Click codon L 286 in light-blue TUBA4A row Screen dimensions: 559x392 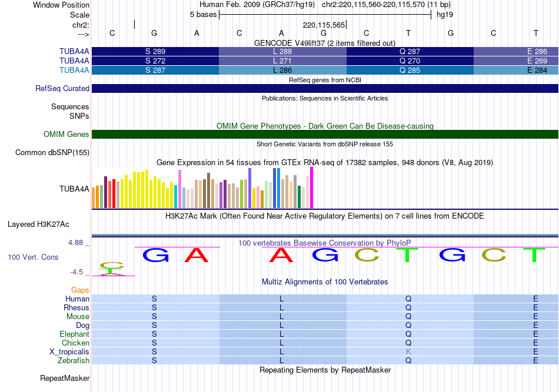282,70
